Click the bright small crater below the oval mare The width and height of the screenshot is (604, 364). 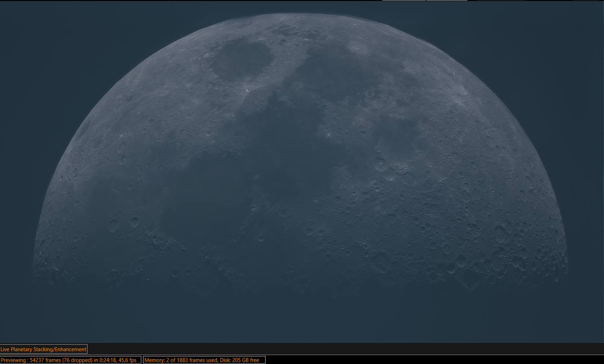[x=247, y=90]
